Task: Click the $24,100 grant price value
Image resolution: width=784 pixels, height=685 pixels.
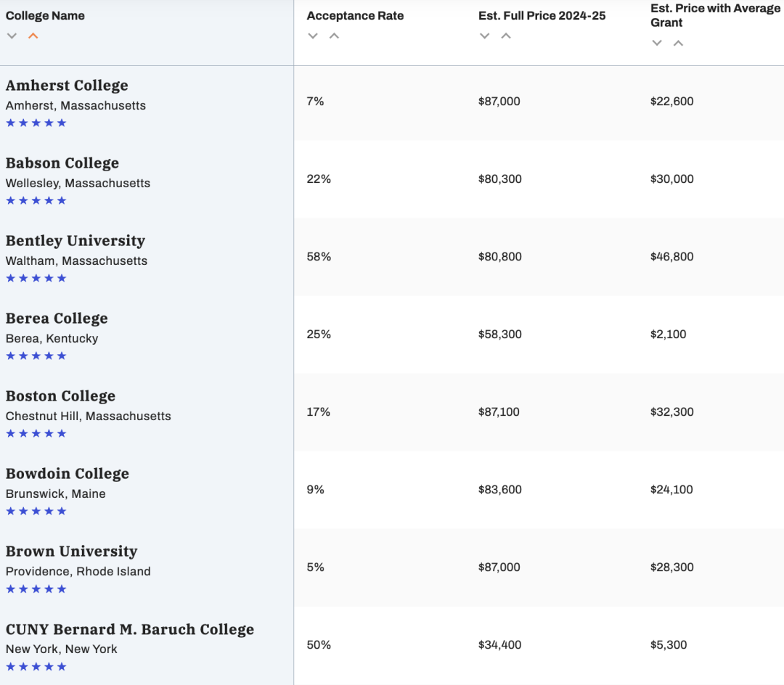Action: click(x=671, y=490)
